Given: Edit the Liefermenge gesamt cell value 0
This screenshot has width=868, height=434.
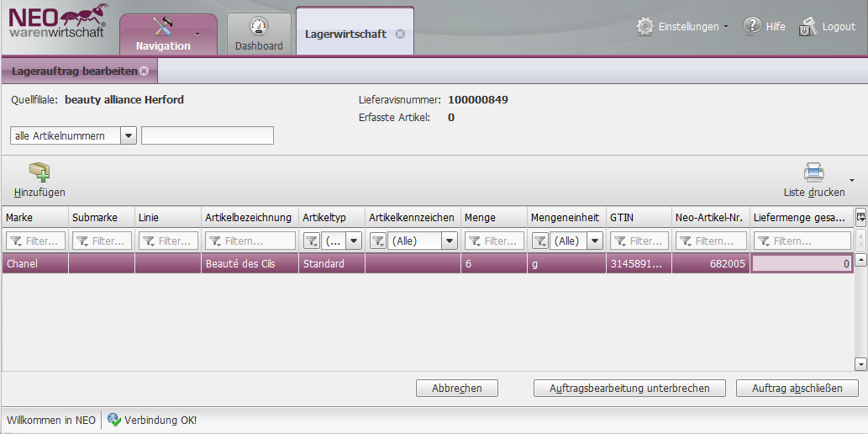Looking at the screenshot, I should click(x=802, y=264).
